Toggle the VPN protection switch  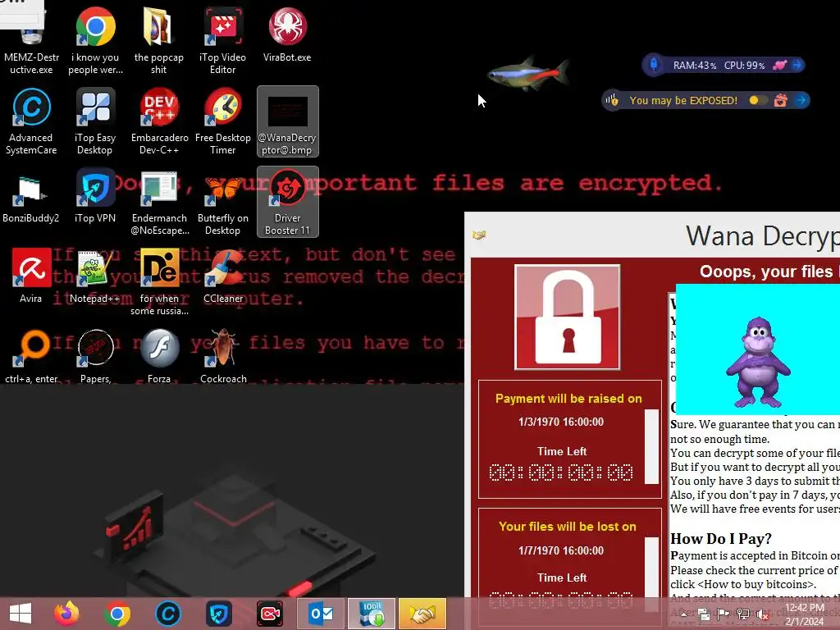point(757,100)
